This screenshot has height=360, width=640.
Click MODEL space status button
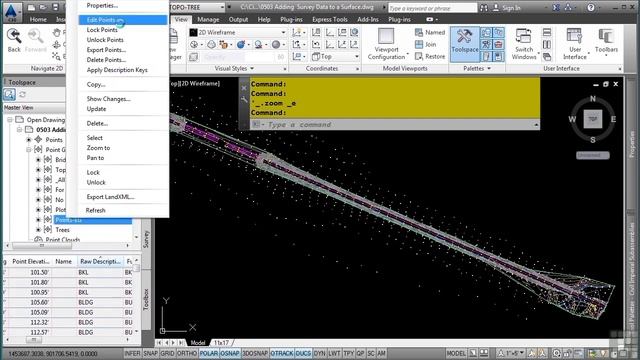click(x=456, y=353)
